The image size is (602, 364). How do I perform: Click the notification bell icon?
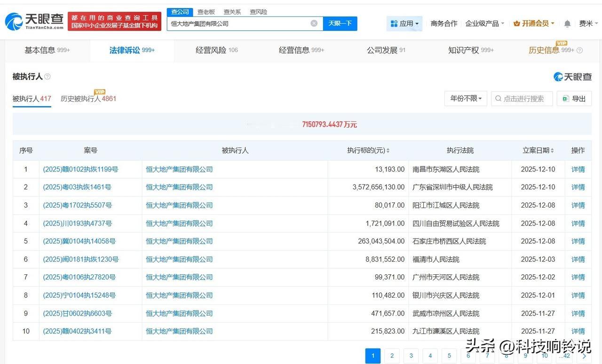click(567, 23)
